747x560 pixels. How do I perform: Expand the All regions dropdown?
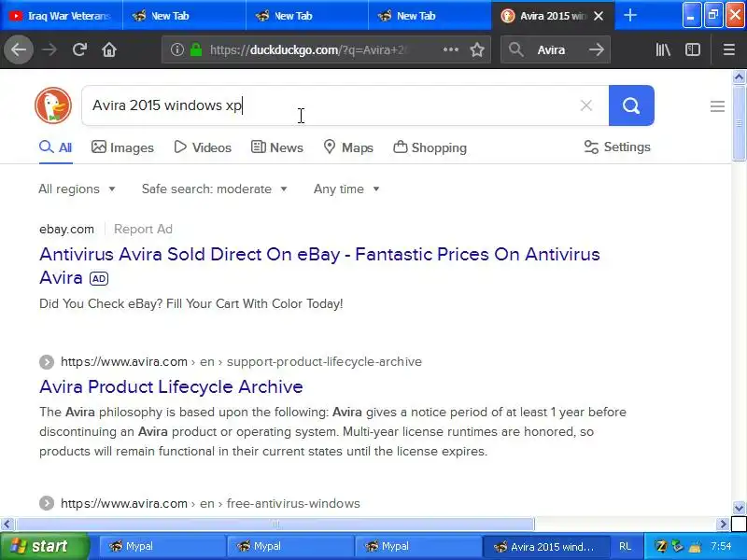pos(77,189)
